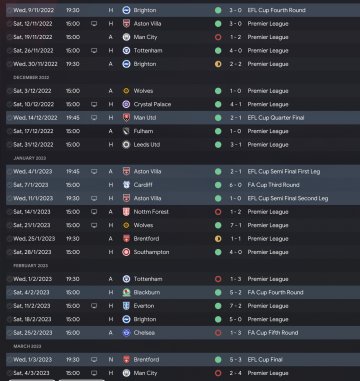Open the FA Cup Fifth Round competition link
360x381 pixels.
pyautogui.click(x=273, y=333)
